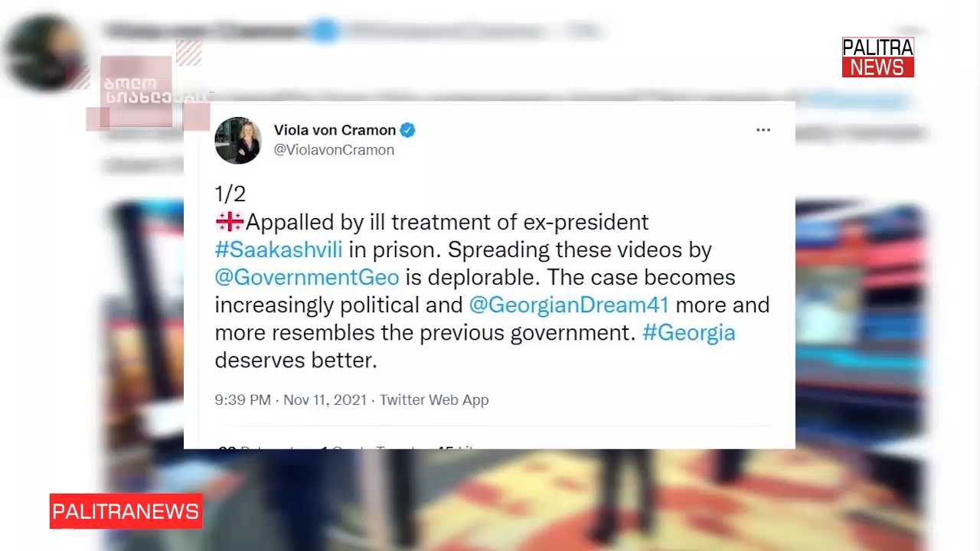Open the @GeorgianDream41 mention

[x=569, y=305]
